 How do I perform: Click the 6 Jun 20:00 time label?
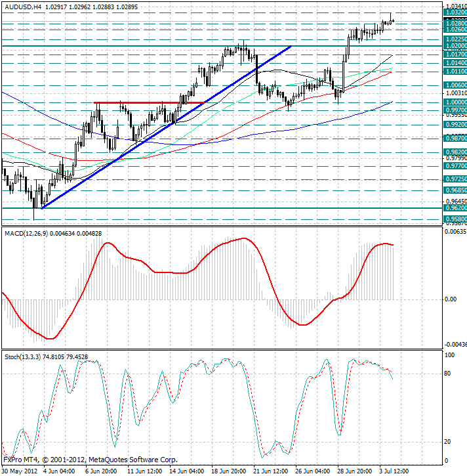click(x=101, y=471)
